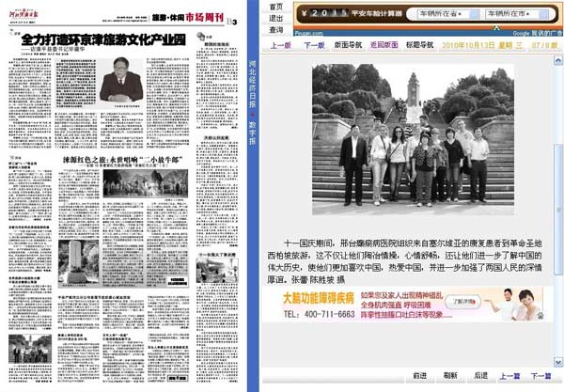Click the 首页 link
This screenshot has width=564, height=392.
point(275,7)
